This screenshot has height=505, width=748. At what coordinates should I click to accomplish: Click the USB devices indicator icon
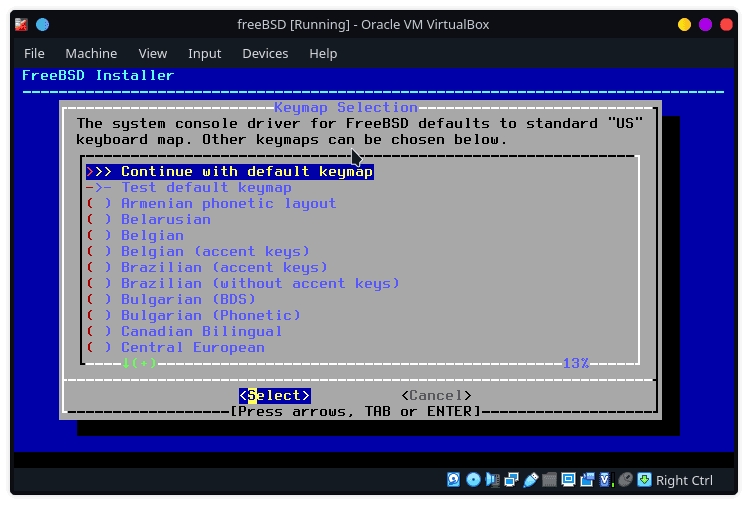coord(530,479)
